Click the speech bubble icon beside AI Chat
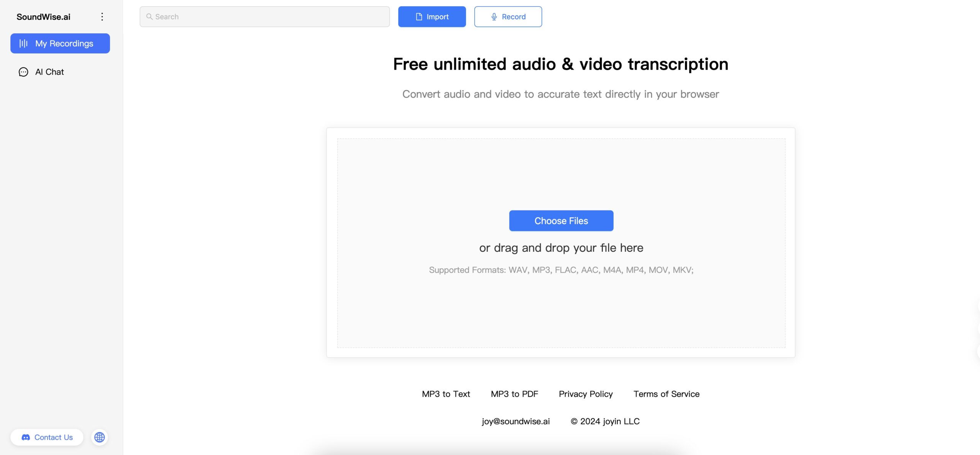 pos(23,72)
